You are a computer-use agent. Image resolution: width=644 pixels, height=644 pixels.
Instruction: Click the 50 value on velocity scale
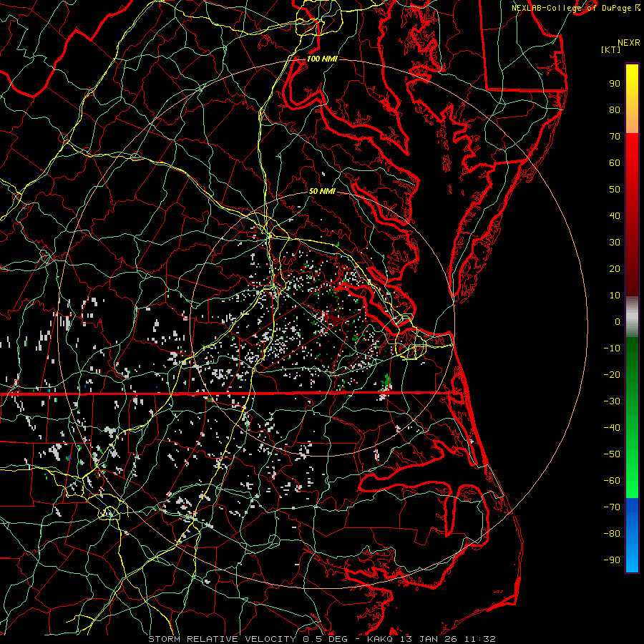point(615,190)
